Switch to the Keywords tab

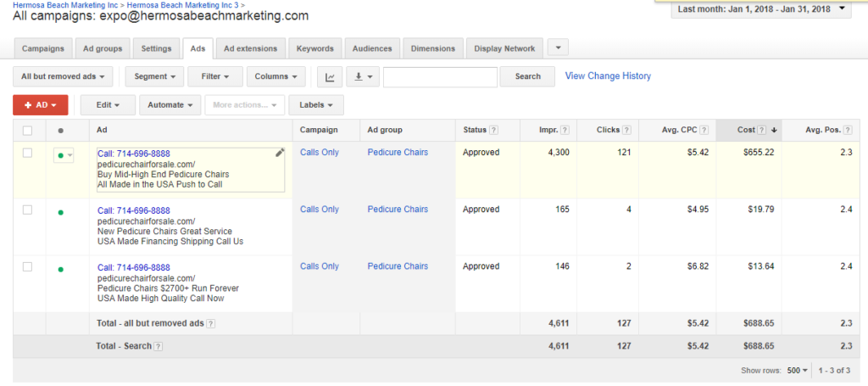314,48
